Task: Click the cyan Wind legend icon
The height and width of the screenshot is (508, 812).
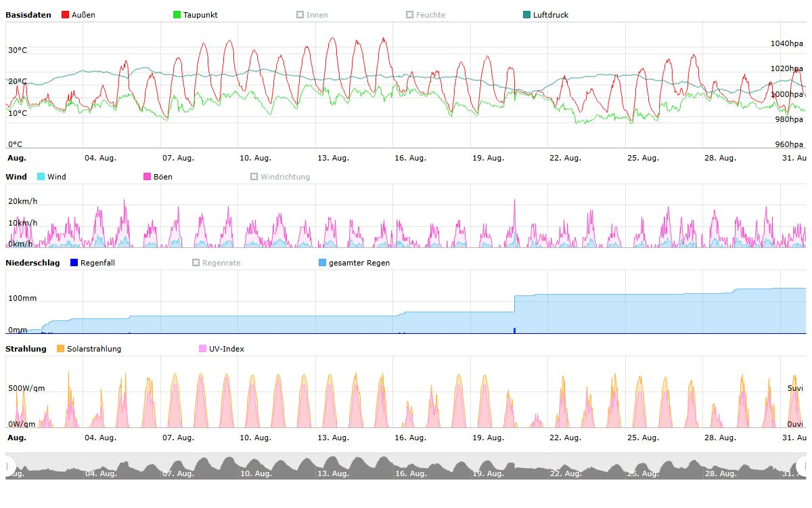Action: tap(41, 177)
